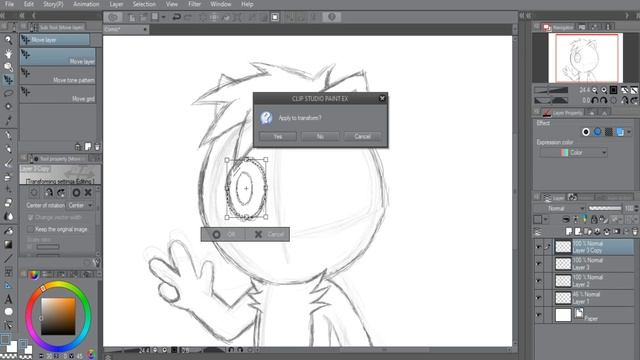Toggle Keep the original image checkbox
This screenshot has height=360, width=640.
click(x=30, y=229)
